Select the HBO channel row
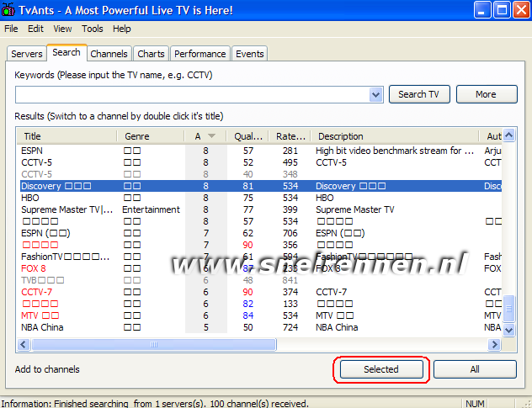 pyautogui.click(x=259, y=198)
